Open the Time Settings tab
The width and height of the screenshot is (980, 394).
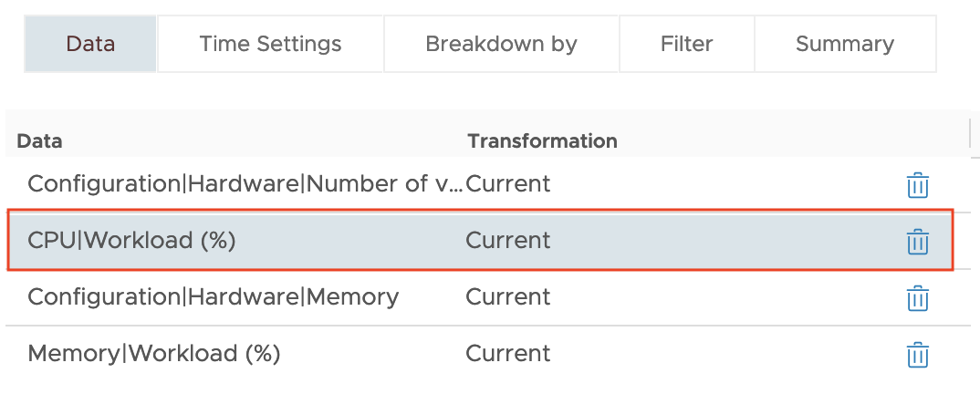(270, 44)
